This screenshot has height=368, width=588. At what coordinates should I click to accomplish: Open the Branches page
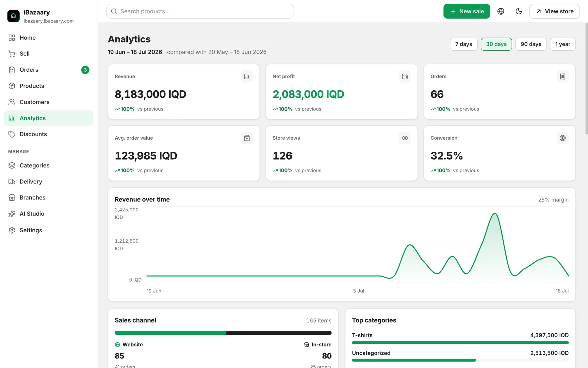click(49, 198)
